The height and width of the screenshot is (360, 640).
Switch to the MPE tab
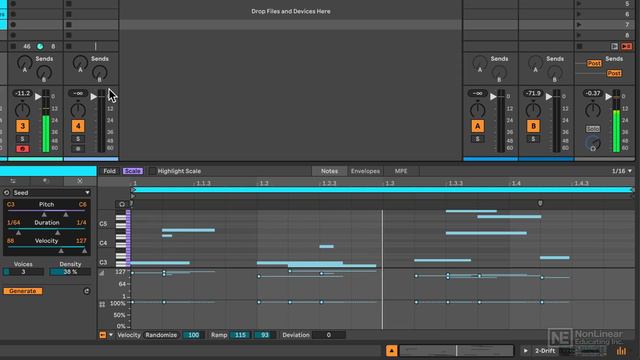pyautogui.click(x=401, y=171)
